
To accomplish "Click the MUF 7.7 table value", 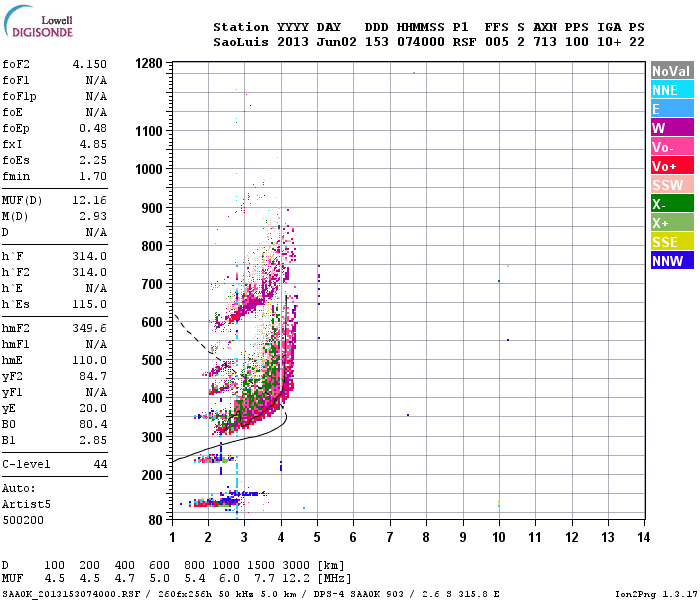I will click(265, 578).
